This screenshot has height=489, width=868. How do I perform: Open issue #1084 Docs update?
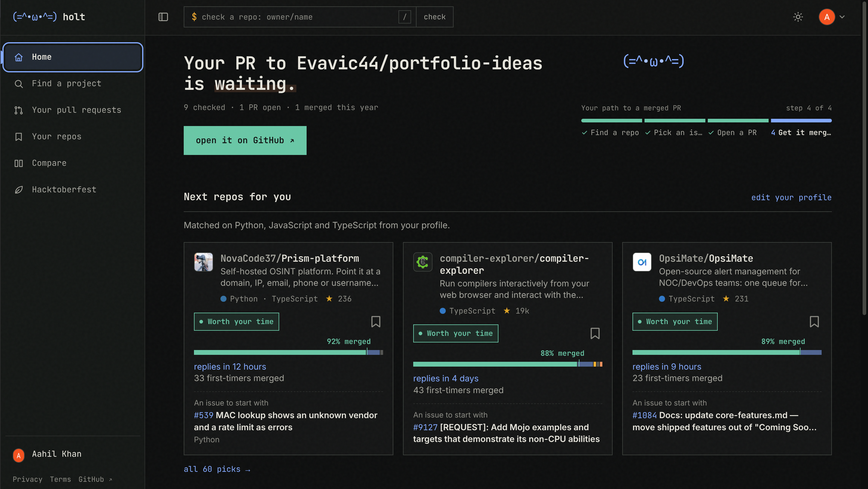click(x=724, y=421)
